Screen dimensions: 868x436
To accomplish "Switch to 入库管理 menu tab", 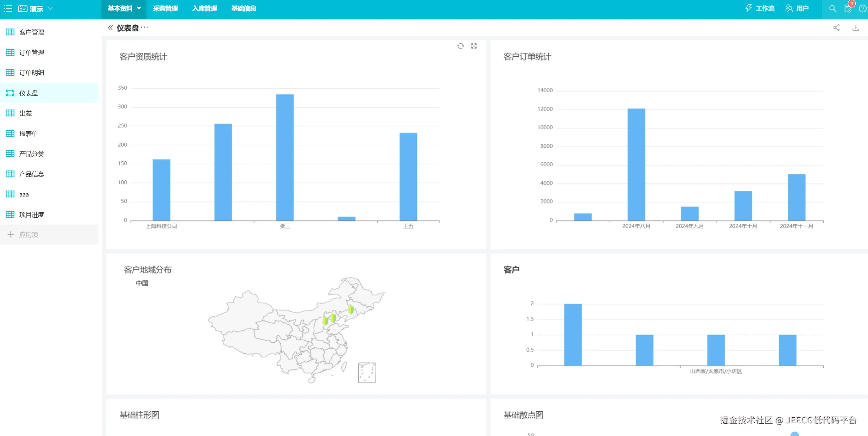I will point(205,8).
